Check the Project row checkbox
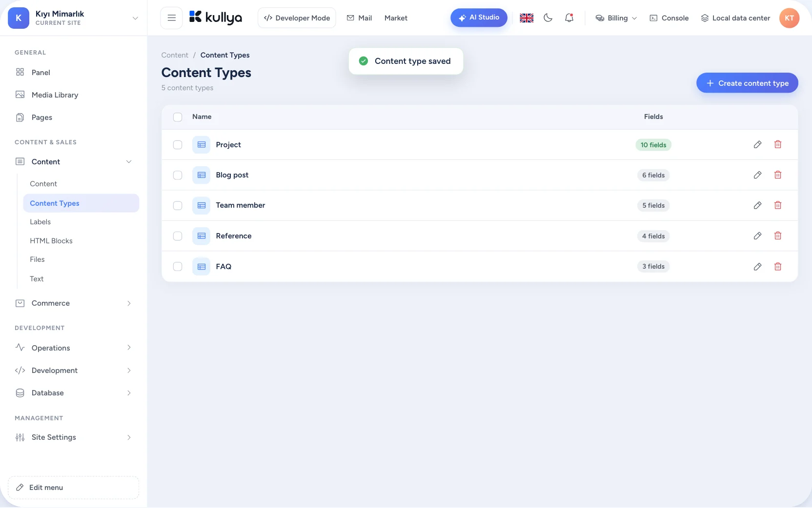 tap(178, 145)
